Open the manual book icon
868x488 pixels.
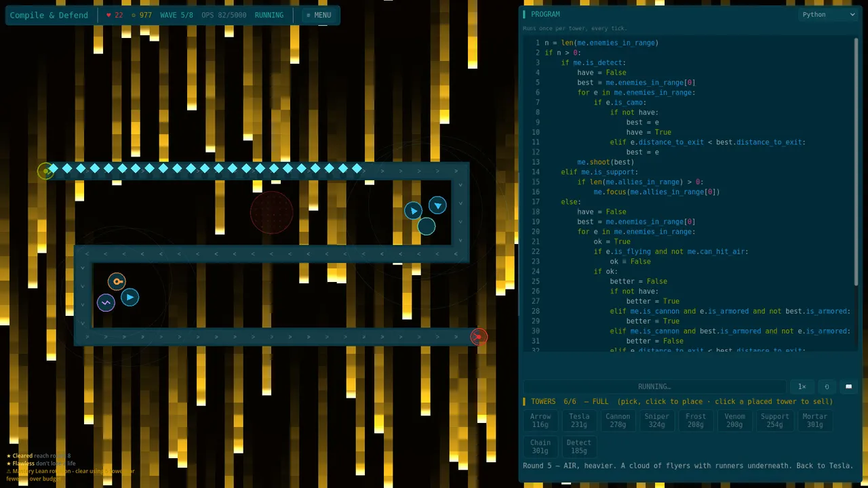[848, 386]
